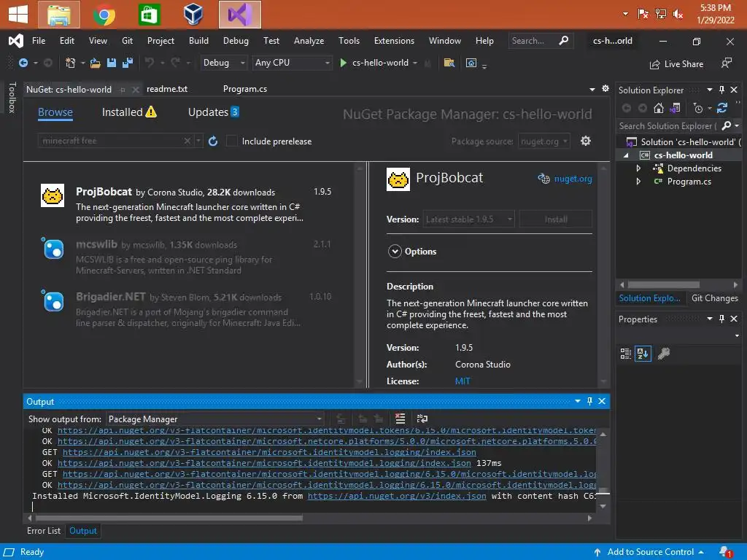Click the Sync with Active Document icon

point(722,108)
